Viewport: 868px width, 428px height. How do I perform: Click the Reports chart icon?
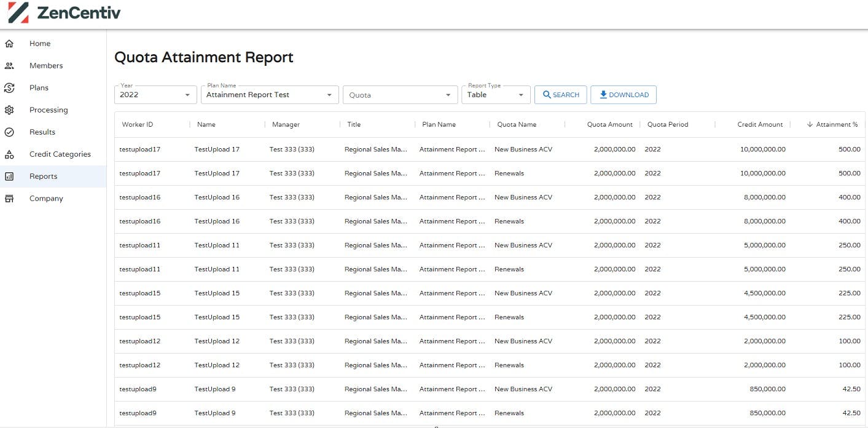coord(9,176)
